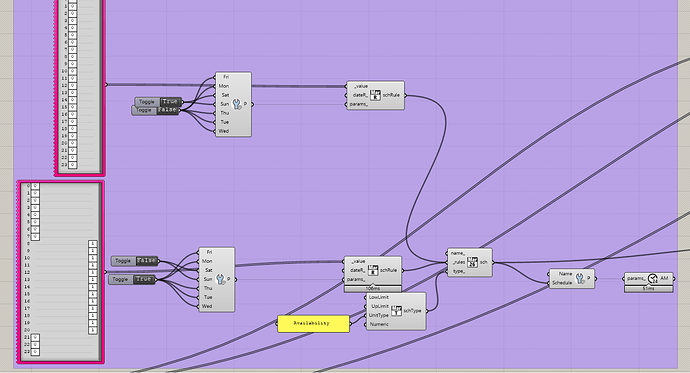Click Sun input on lower weekday component
The image size is (690, 373).
click(x=208, y=279)
